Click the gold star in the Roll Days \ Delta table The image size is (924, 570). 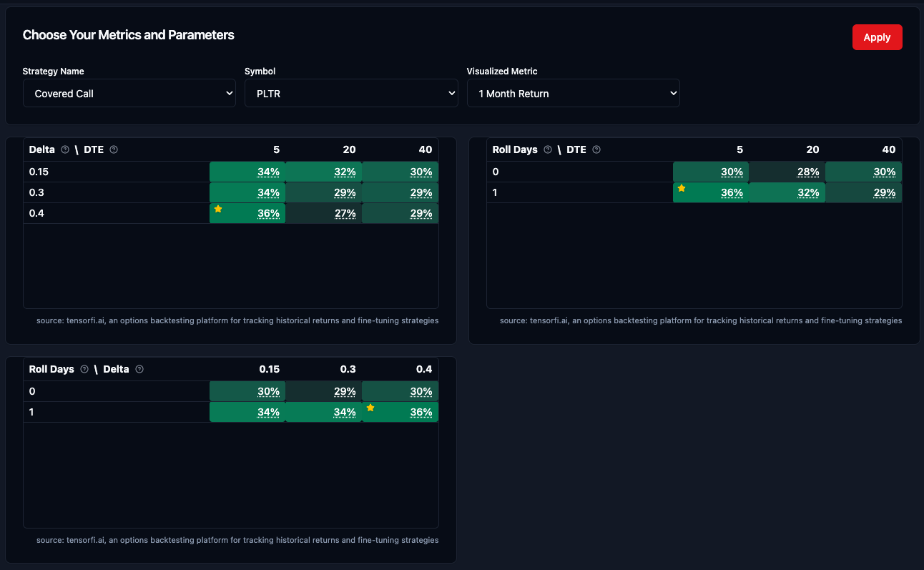370,408
